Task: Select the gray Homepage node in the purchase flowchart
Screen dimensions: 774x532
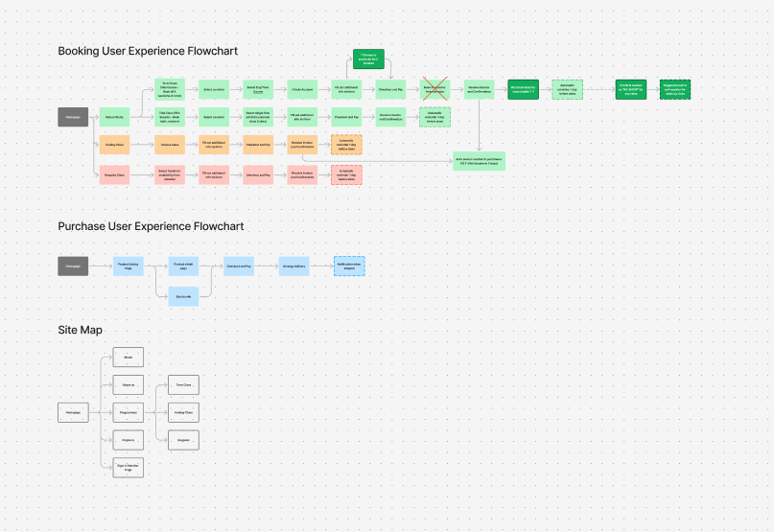Action: tap(73, 266)
